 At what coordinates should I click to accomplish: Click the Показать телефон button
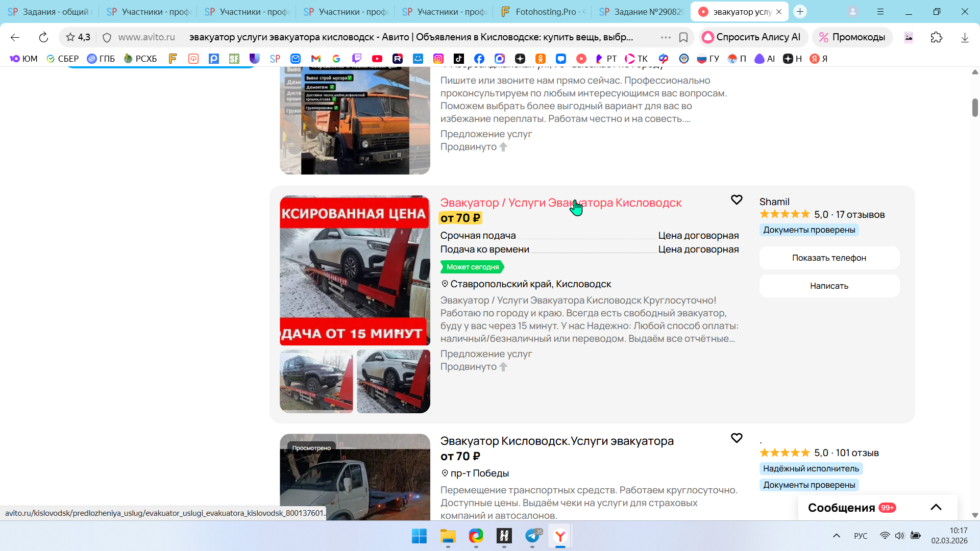point(829,258)
